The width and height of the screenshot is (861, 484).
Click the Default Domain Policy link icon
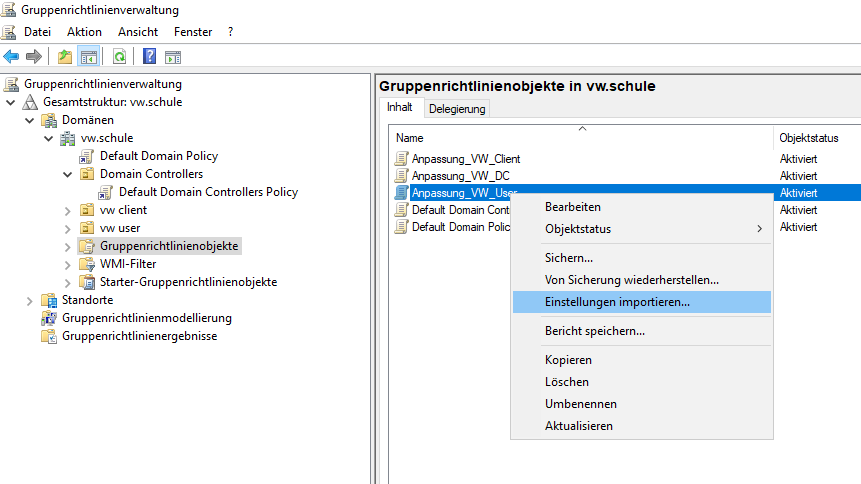87,156
